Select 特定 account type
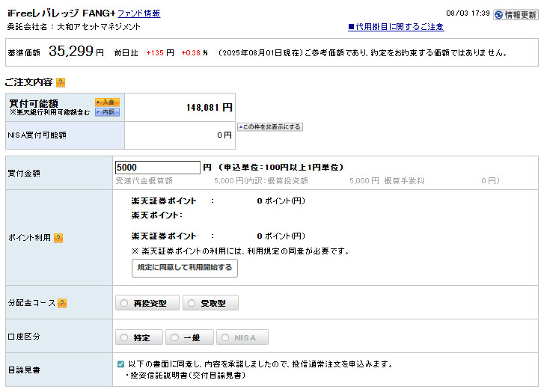The image size is (544, 392). click(138, 337)
